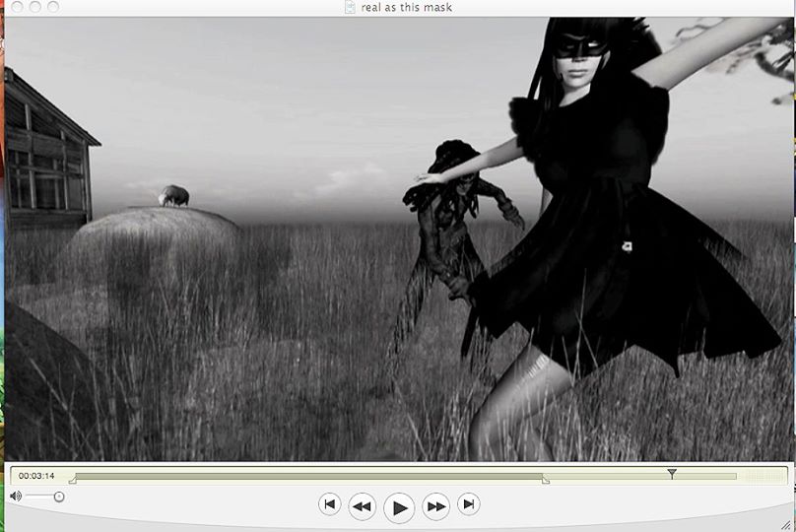Minimize the movie window to the Dock
This screenshot has height=532, width=796.
[x=33, y=7]
